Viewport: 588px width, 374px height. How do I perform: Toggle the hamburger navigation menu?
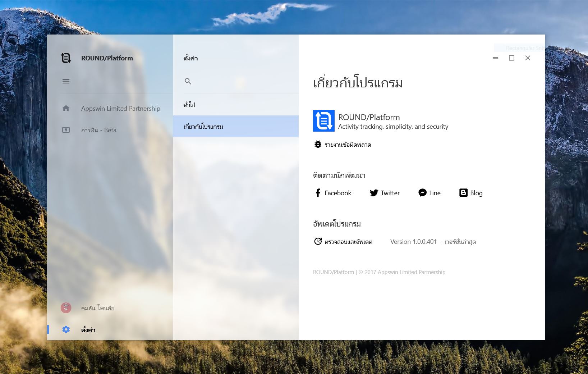(66, 81)
